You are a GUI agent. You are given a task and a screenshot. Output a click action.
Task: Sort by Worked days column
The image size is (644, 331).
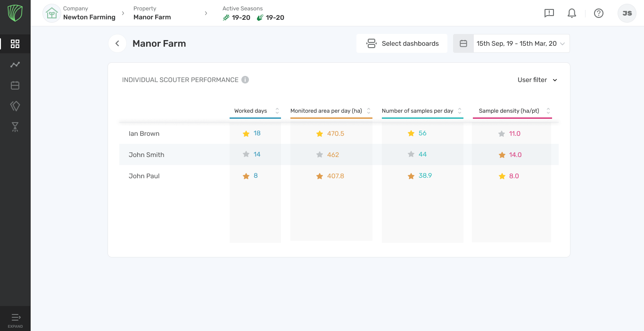pos(277,111)
